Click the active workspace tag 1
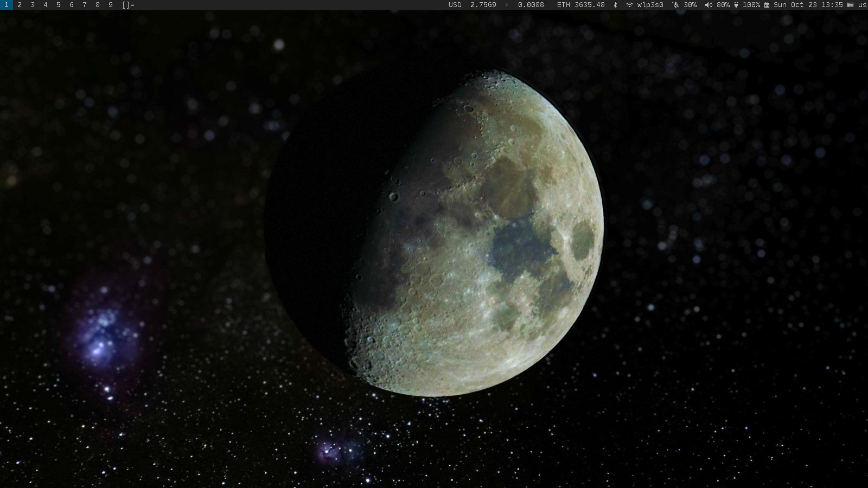The height and width of the screenshot is (488, 868). (7, 5)
